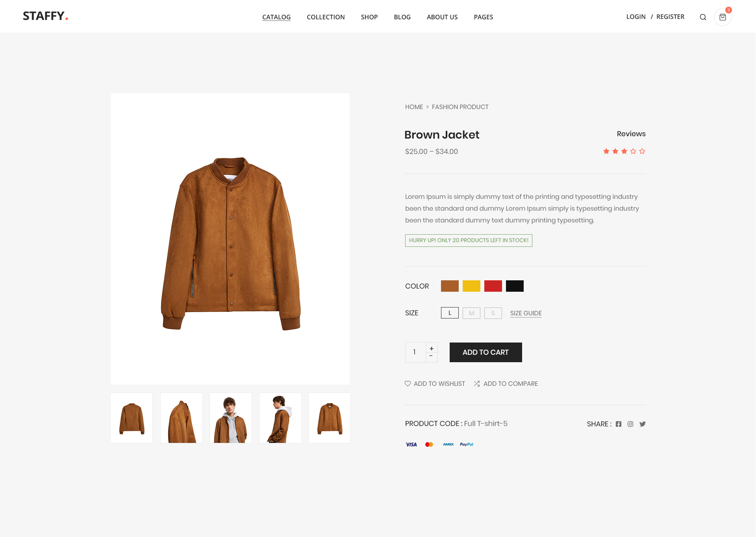Viewport: 756px width, 537px height.
Task: Share product on Instagram
Action: (630, 424)
